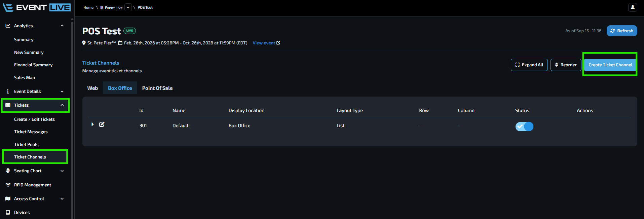Screen dimensions: 644x219
Task: Click the Devices tablet icon
Action: click(x=8, y=213)
